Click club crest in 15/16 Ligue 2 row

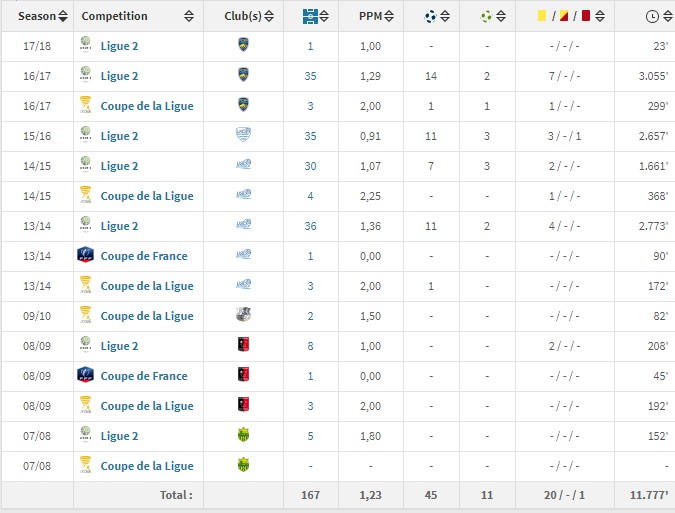[243, 135]
